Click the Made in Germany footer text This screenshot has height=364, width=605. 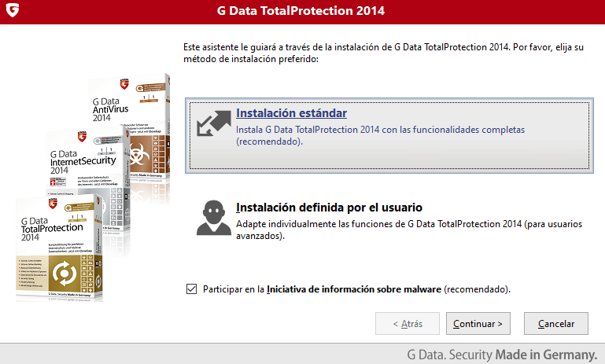click(546, 355)
